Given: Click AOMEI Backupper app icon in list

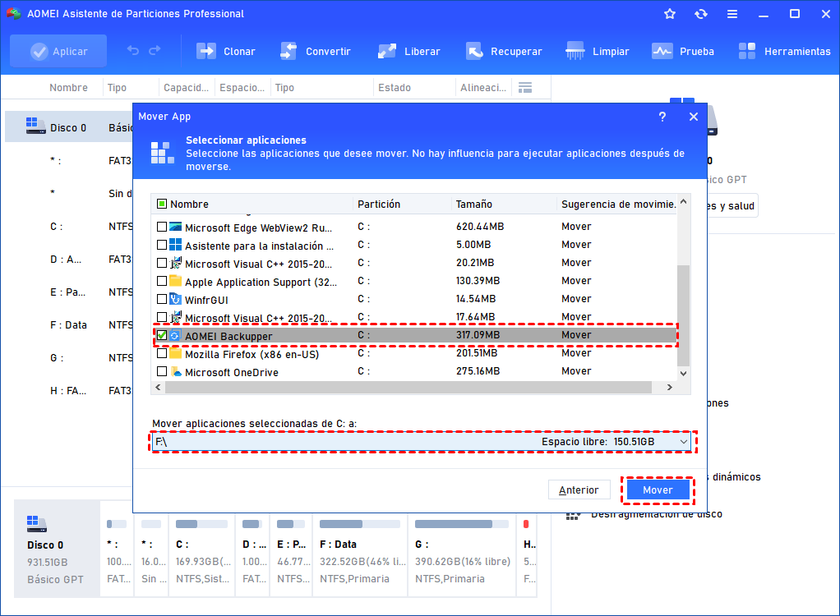Looking at the screenshot, I should pyautogui.click(x=174, y=336).
